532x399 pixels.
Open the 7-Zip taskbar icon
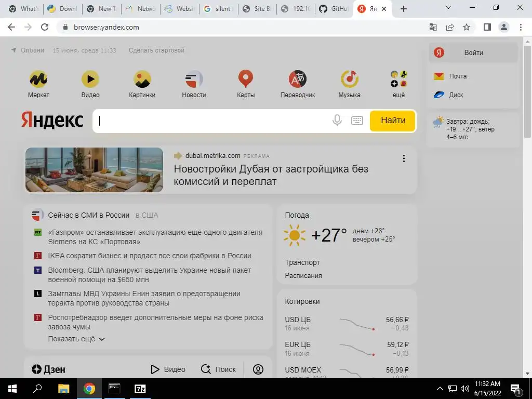140,389
